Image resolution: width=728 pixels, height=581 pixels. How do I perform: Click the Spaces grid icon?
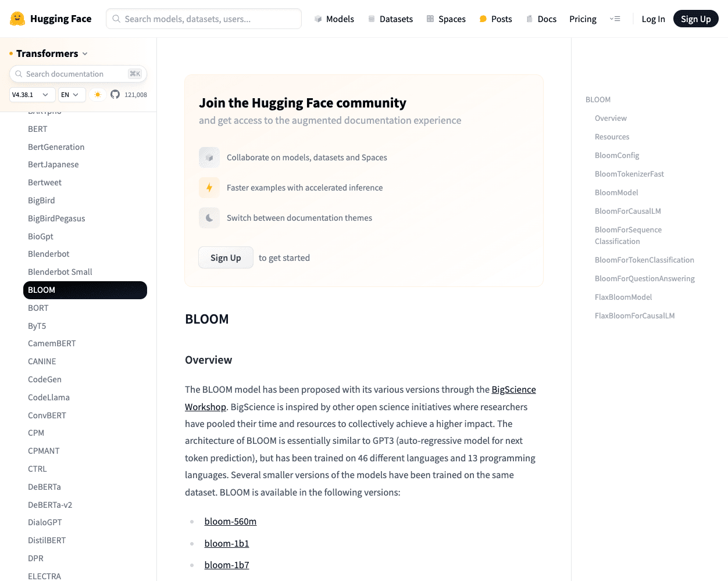pos(430,19)
